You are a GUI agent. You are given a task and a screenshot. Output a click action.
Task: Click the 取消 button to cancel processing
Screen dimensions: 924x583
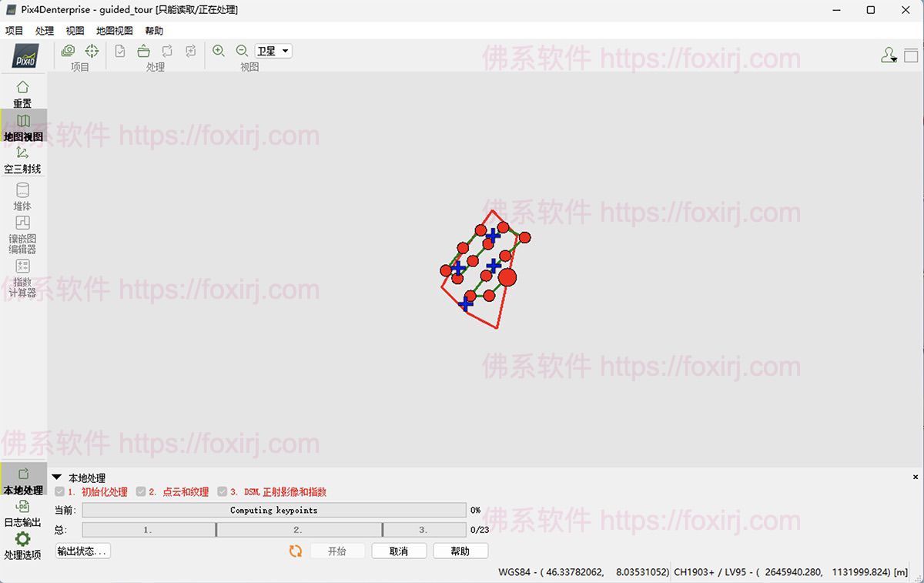tap(399, 551)
